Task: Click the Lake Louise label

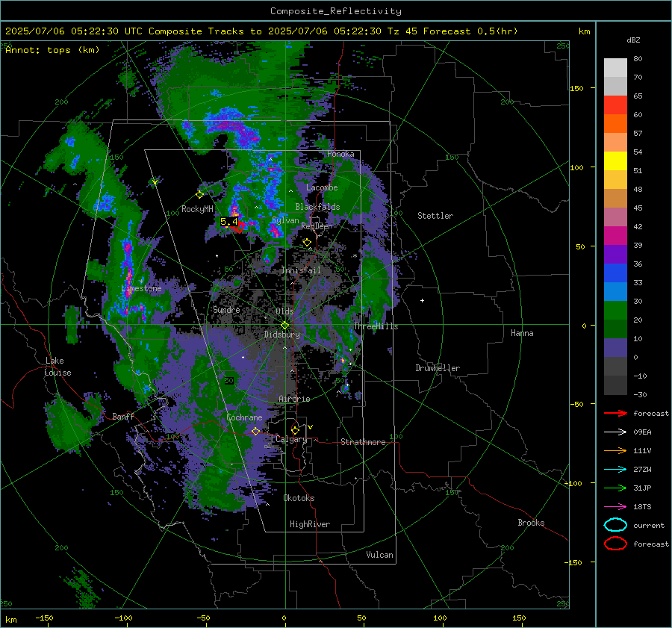Action: (57, 367)
